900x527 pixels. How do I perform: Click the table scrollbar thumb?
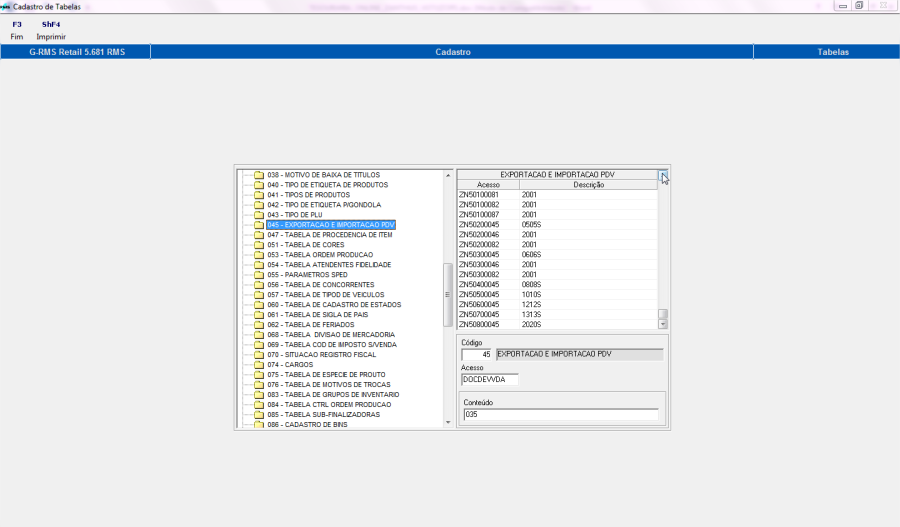point(663,314)
